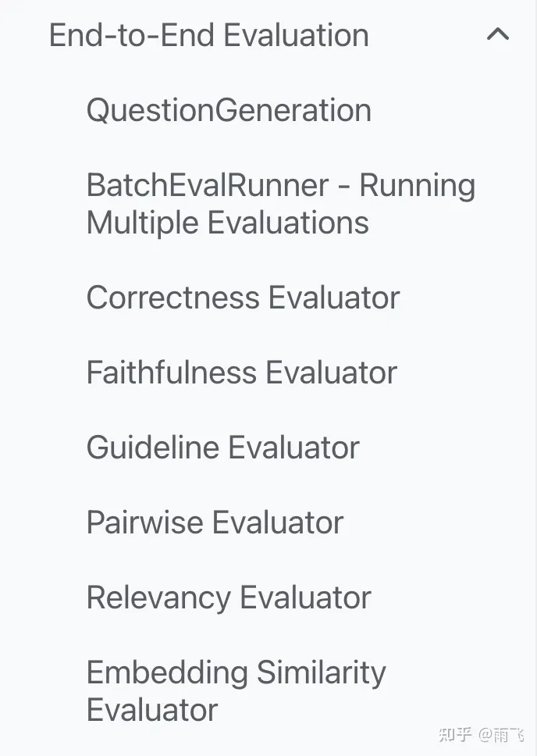The image size is (537, 756).
Task: Collapse the End-to-End Evaluation chevron
Action: pos(498,35)
